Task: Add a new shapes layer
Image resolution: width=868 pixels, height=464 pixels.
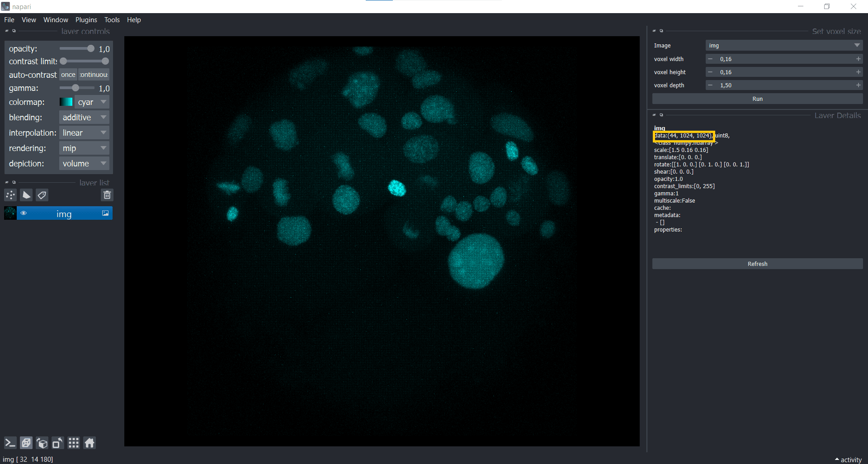Action: pos(27,195)
